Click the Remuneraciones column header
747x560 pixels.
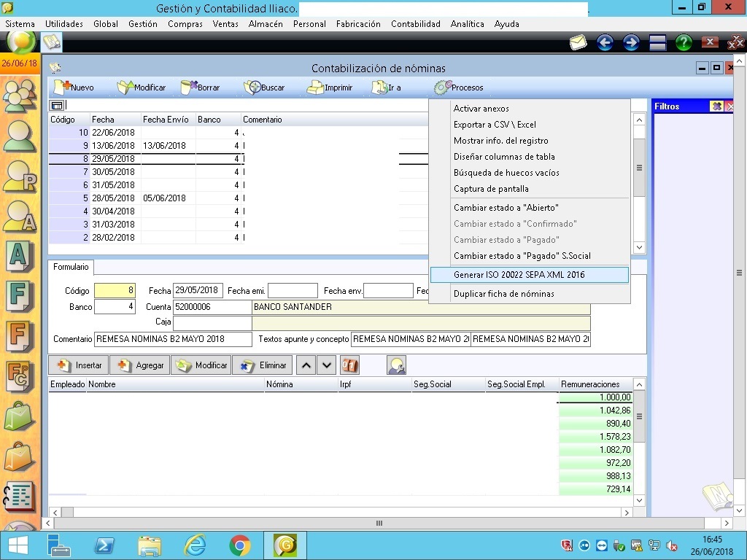coord(595,384)
